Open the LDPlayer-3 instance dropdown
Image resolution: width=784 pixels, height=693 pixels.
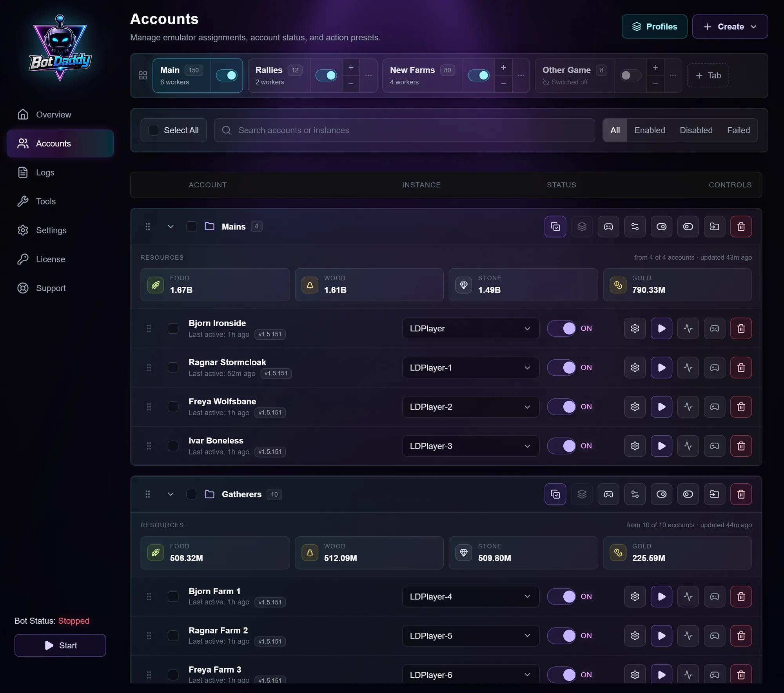pyautogui.click(x=470, y=446)
